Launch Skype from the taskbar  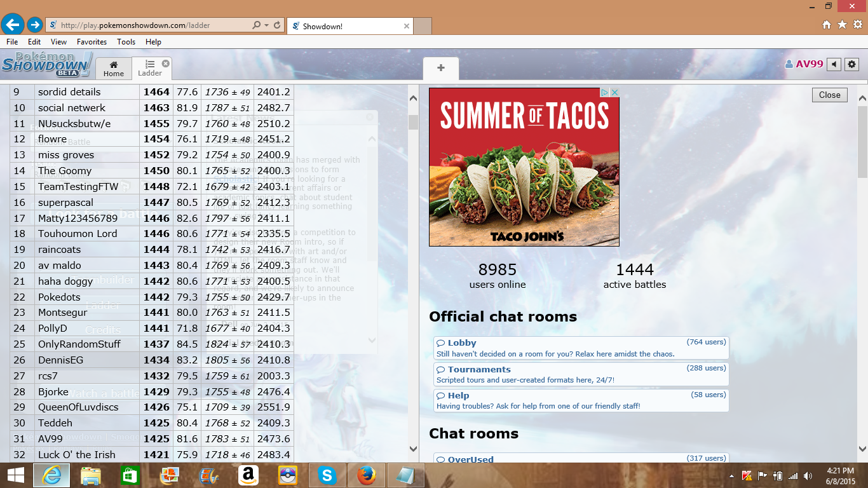[327, 475]
